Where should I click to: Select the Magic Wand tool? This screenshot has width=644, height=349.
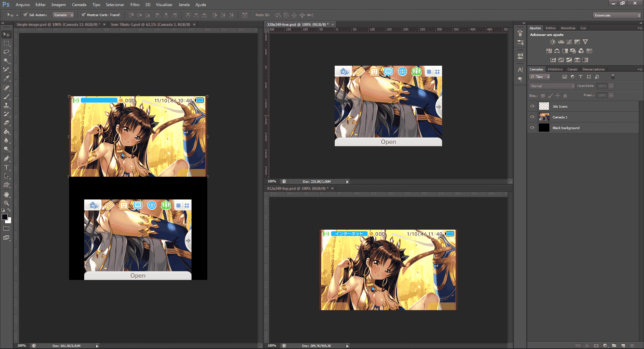coord(6,61)
